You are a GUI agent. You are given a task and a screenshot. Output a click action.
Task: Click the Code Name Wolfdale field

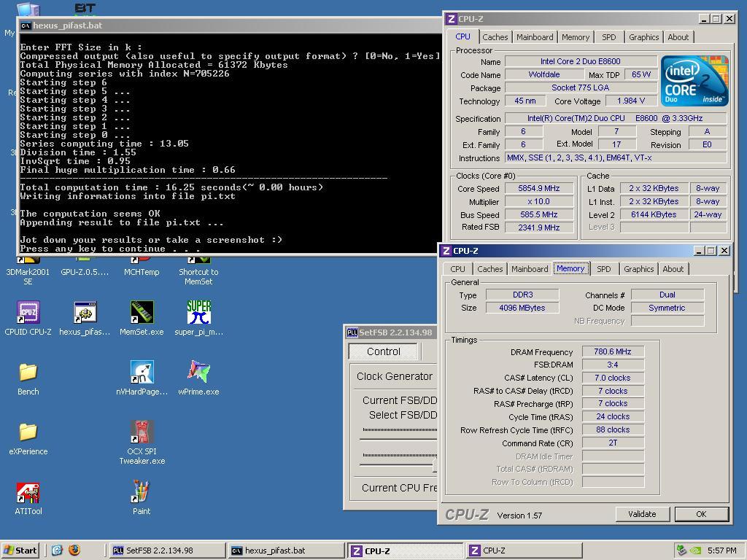click(x=544, y=75)
